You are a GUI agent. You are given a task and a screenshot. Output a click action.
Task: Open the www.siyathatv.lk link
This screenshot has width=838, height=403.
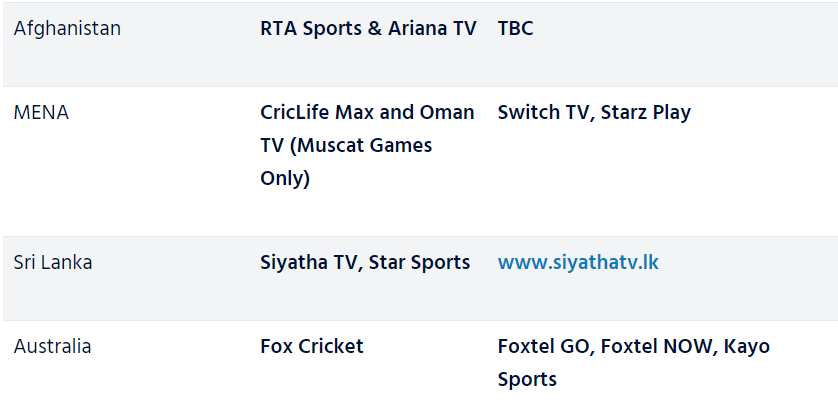[x=578, y=262]
